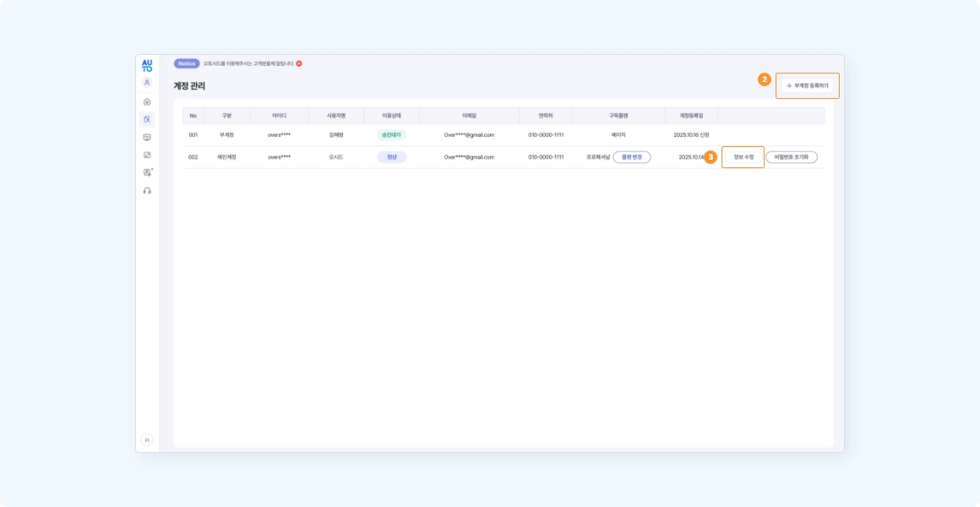Image resolution: width=980 pixels, height=507 pixels.
Task: Click the card-style icon in the sidebar
Action: (147, 155)
